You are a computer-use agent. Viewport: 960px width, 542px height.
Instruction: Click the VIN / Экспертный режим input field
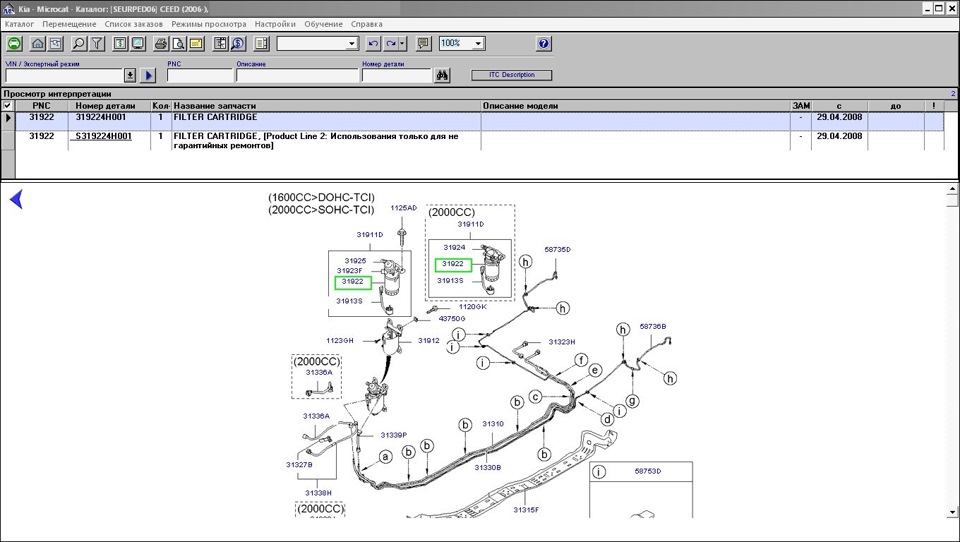pyautogui.click(x=64, y=75)
